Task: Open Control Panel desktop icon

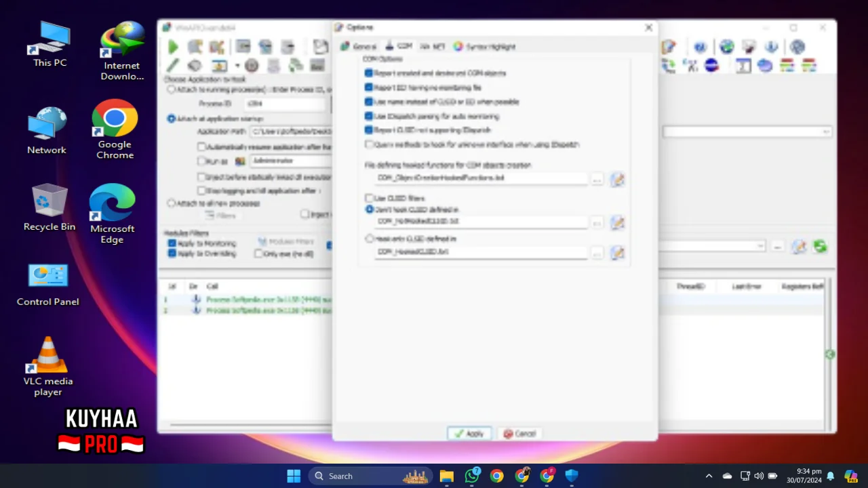Action: point(47,285)
